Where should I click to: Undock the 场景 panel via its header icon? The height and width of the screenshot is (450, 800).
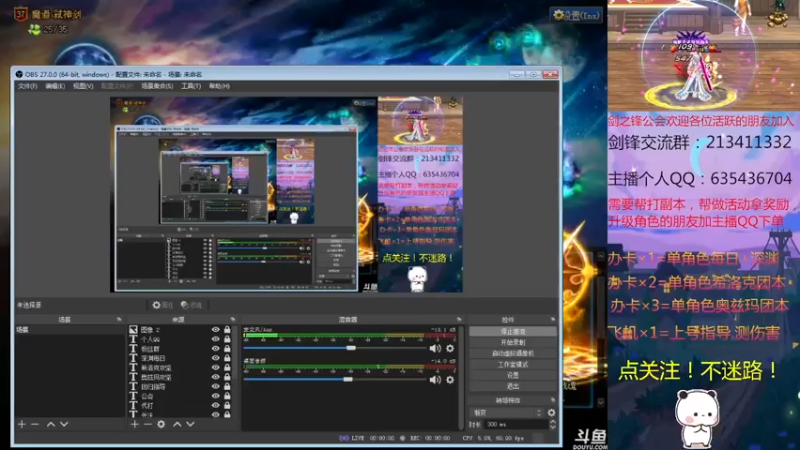pos(119,319)
